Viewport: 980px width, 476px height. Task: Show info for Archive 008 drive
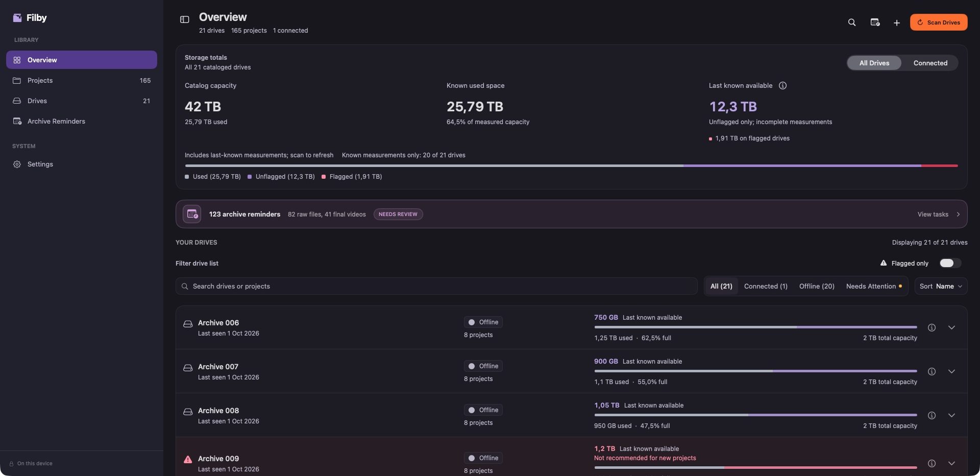pos(932,415)
